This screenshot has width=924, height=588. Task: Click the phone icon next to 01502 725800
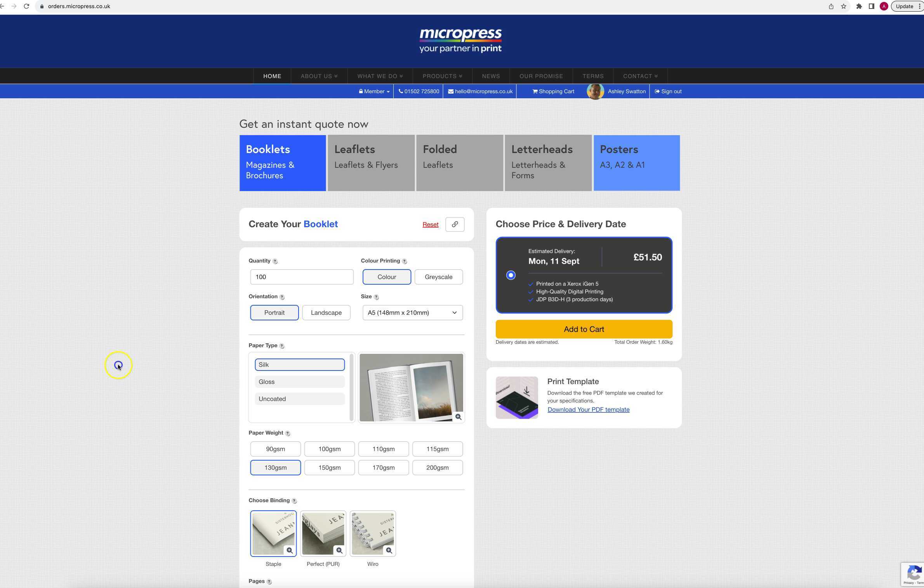point(401,91)
